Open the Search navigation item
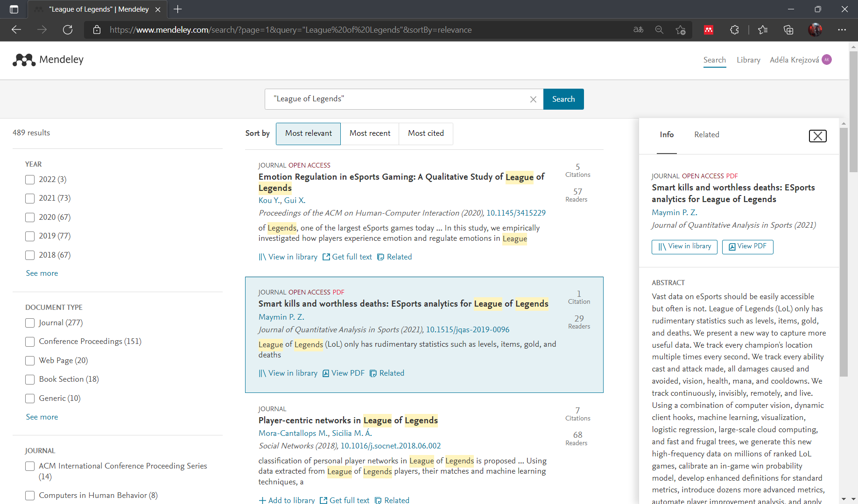The width and height of the screenshot is (858, 504). (x=715, y=60)
